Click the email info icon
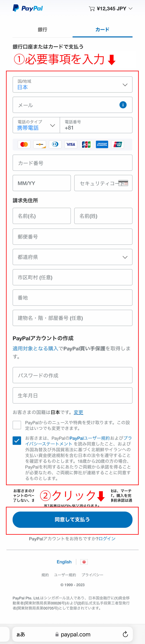Image resolution: width=145 pixels, height=644 pixels. (123, 105)
